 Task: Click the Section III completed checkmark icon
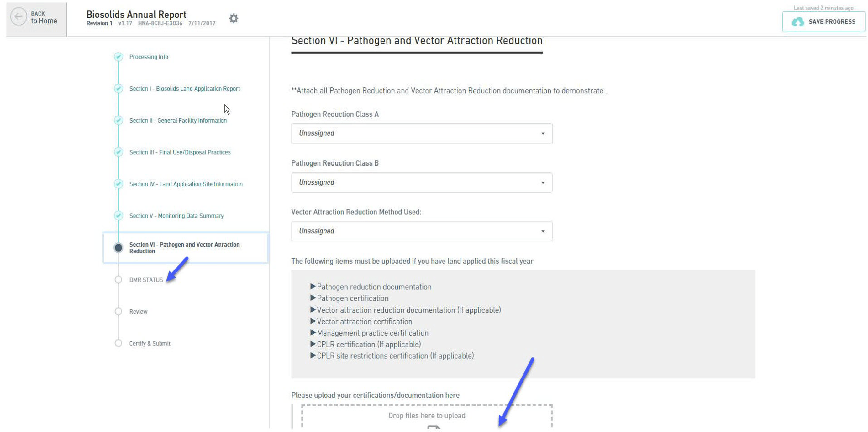click(x=118, y=152)
